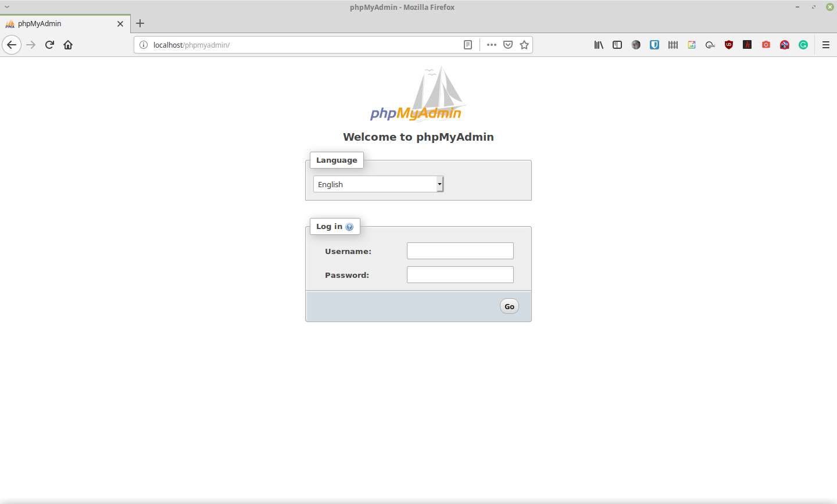
Task: Open the Grammarly extension
Action: (803, 45)
